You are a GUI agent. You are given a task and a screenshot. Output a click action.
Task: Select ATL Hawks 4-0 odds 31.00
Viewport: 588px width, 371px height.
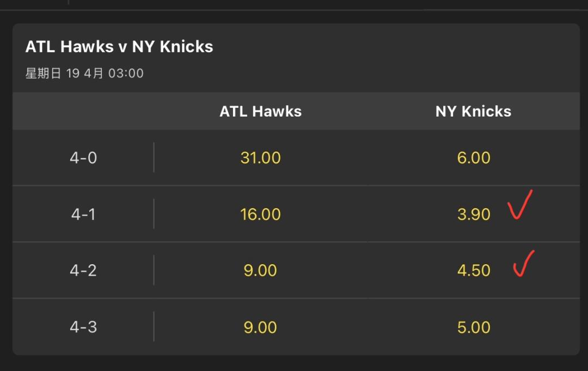[260, 158]
